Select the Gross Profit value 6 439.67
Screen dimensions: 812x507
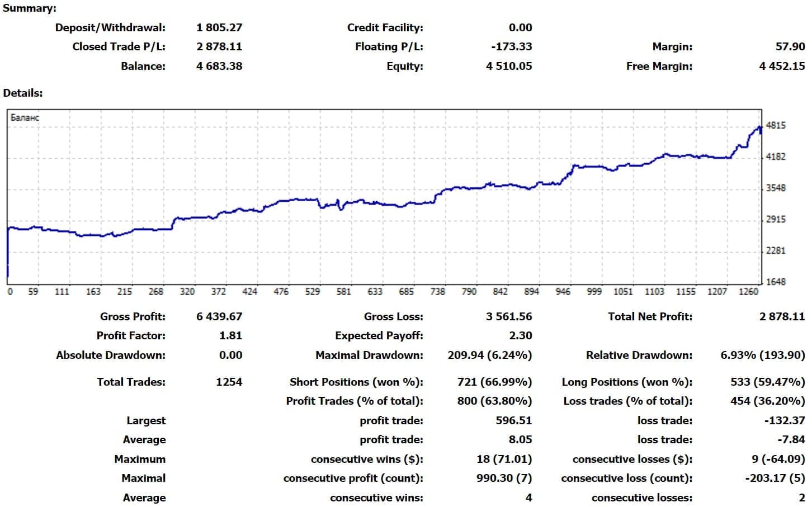click(x=219, y=316)
